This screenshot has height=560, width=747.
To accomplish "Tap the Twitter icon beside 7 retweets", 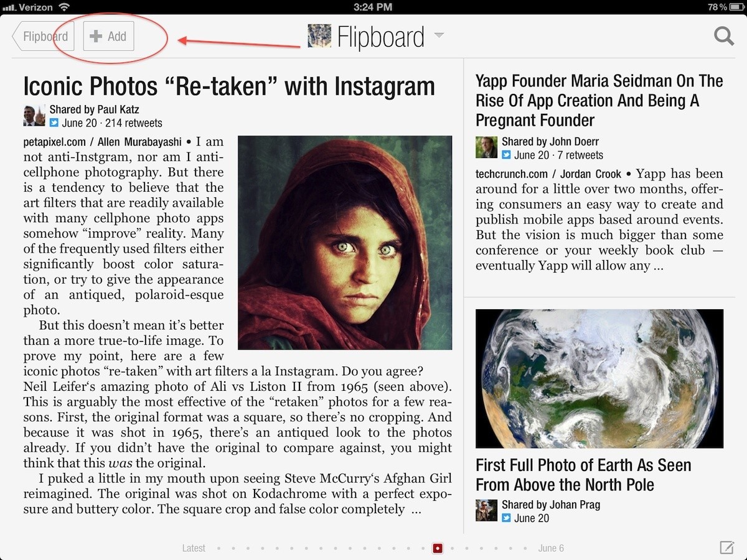I will pos(507,155).
